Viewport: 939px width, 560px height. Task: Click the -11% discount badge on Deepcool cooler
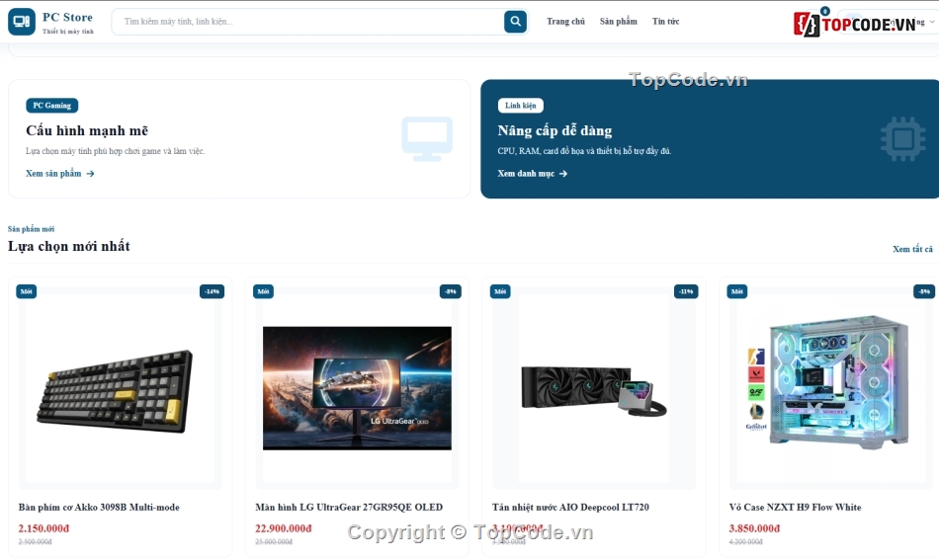[686, 291]
